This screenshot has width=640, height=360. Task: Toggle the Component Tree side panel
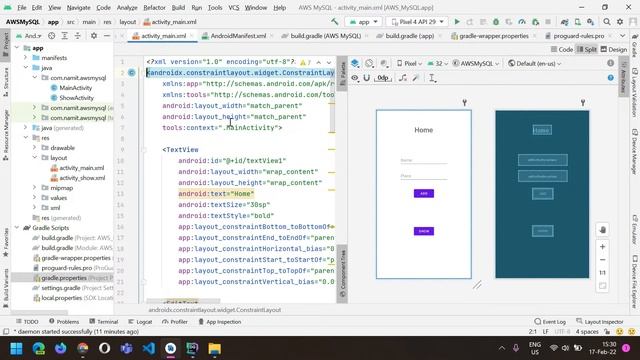pos(342,273)
